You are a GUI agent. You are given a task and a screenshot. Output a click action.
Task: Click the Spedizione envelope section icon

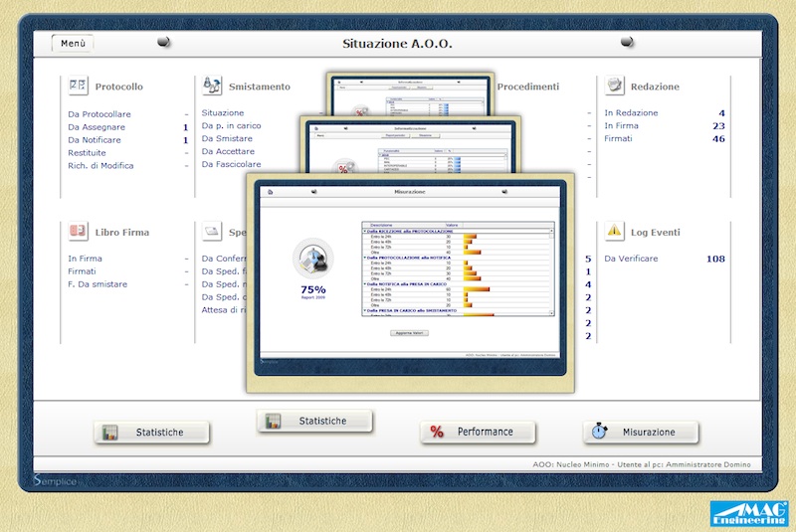pos(211,232)
